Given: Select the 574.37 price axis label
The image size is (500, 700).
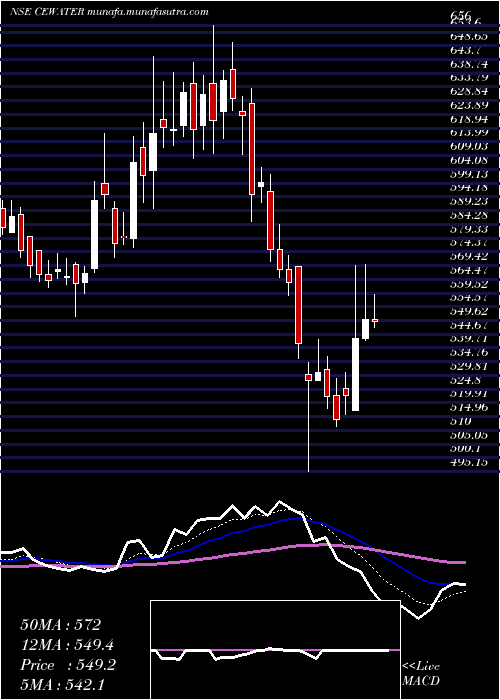Looking at the screenshot, I should [467, 243].
